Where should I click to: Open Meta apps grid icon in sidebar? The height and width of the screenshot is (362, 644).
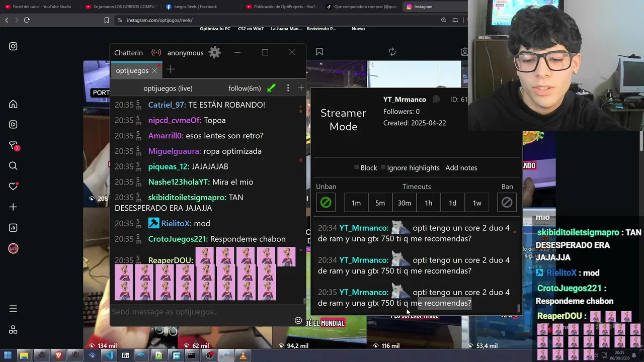pyautogui.click(x=13, y=330)
